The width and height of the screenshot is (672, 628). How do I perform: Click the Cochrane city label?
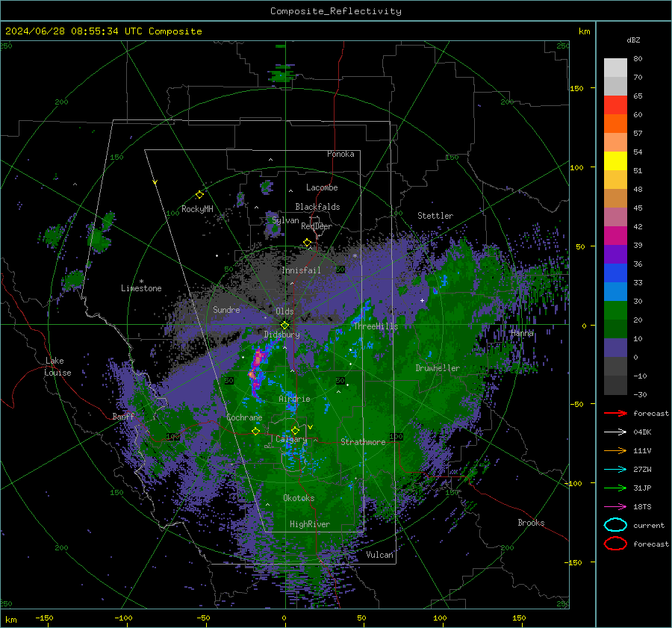pos(244,417)
